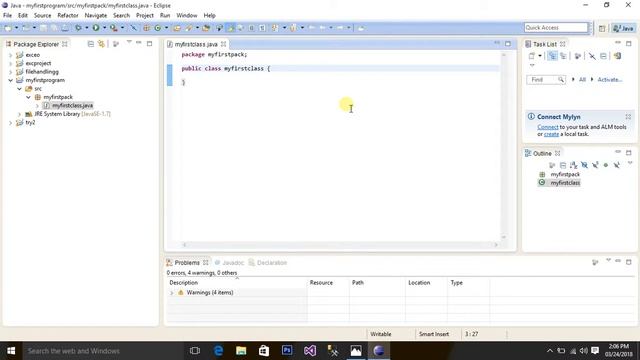Expand JRE System Library node
The width and height of the screenshot is (640, 360).
point(19,114)
